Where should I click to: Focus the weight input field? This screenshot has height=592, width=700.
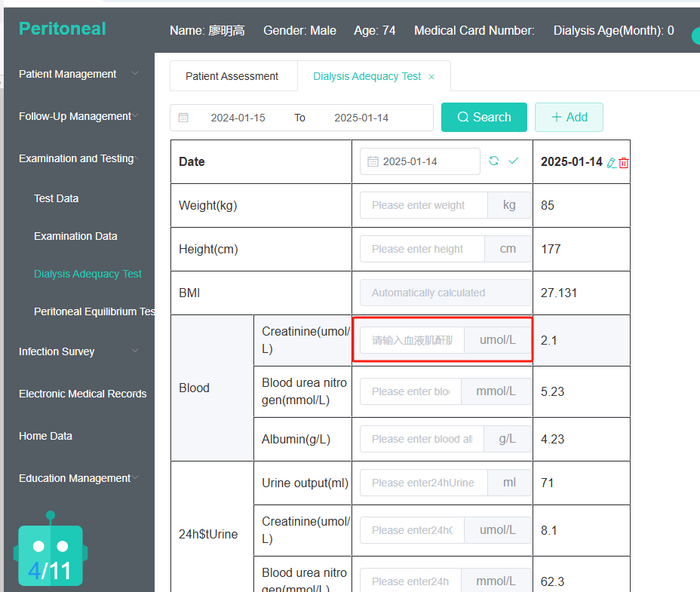424,205
